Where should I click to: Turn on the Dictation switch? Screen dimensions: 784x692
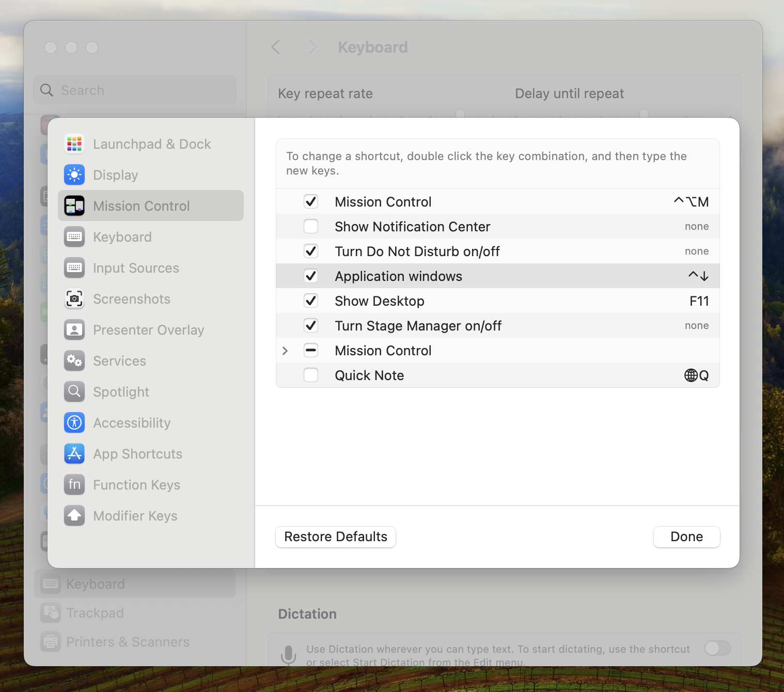pyautogui.click(x=718, y=648)
